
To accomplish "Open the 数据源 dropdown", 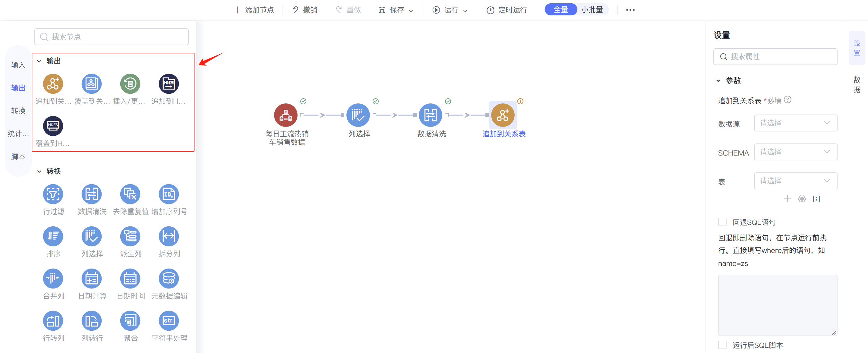I will pyautogui.click(x=796, y=123).
